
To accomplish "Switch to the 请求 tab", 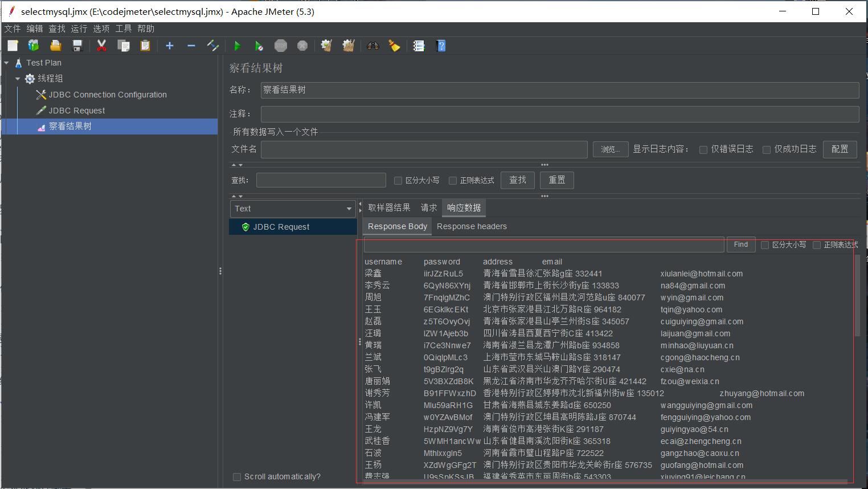I will click(x=429, y=208).
